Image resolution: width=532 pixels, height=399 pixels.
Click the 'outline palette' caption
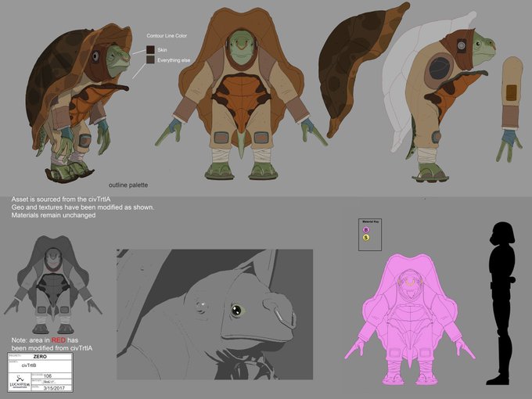[x=128, y=185]
